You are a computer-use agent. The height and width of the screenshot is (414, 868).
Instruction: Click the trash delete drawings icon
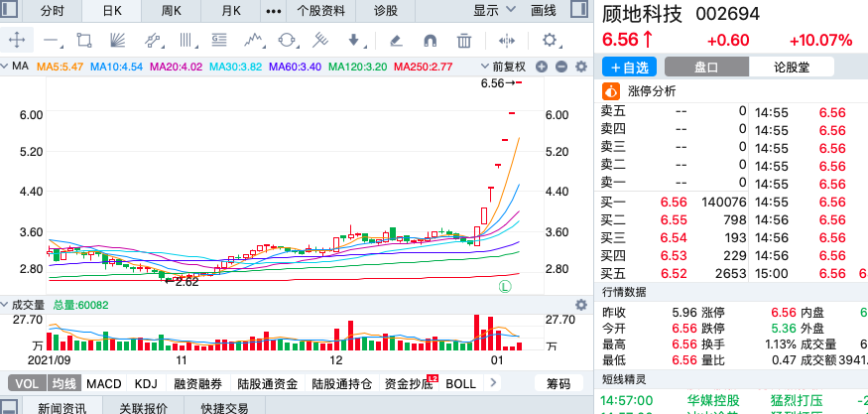tap(464, 41)
